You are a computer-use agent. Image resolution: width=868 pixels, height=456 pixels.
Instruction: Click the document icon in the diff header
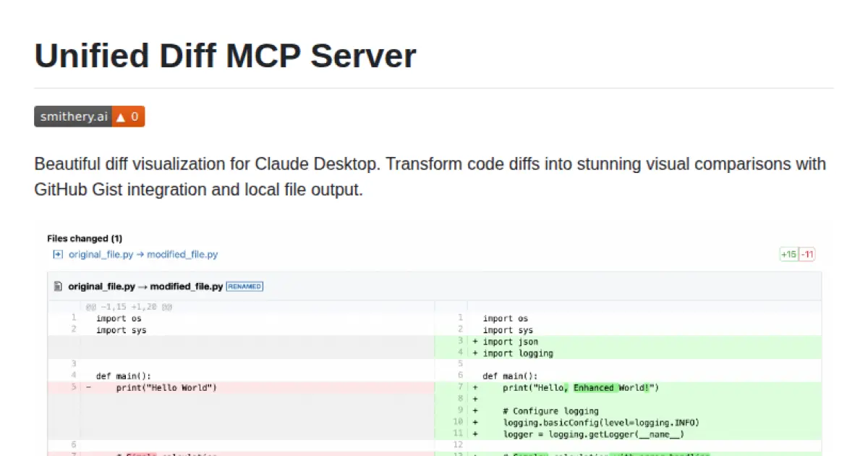pyautogui.click(x=58, y=286)
